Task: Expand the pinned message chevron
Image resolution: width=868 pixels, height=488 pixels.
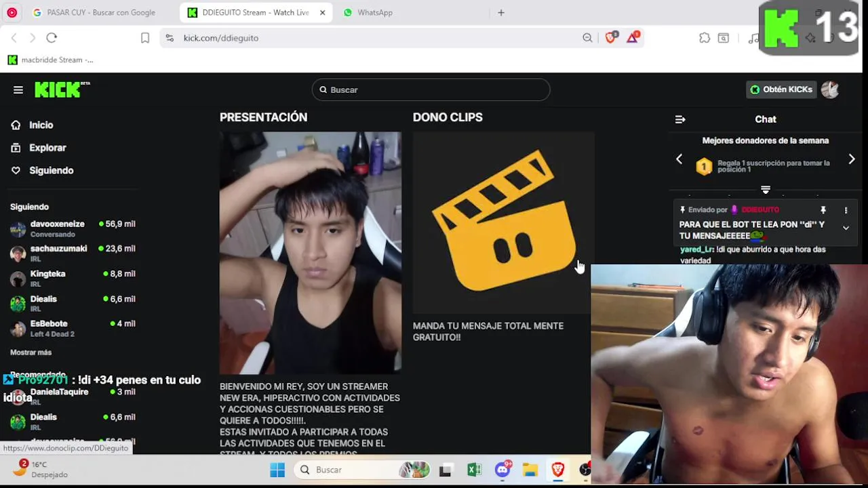Action: point(846,228)
